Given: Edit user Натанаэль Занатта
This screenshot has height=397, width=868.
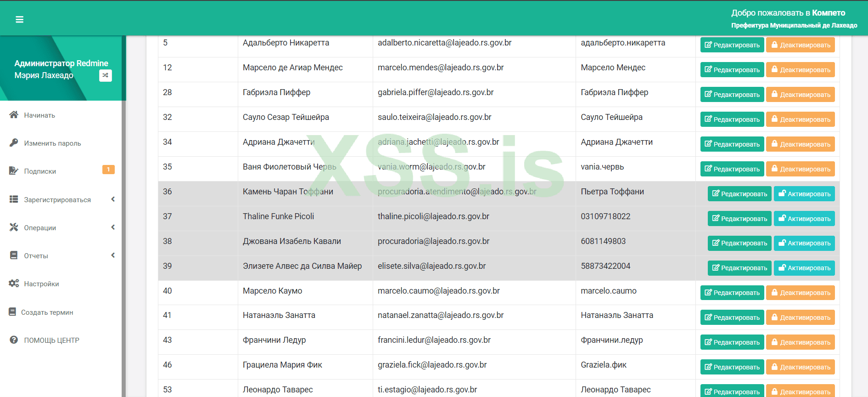Looking at the screenshot, I should point(732,318).
